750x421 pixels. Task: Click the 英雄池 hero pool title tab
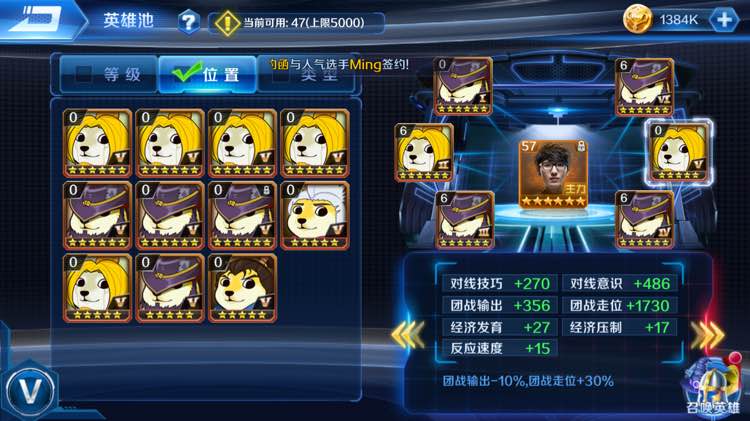coord(128,21)
